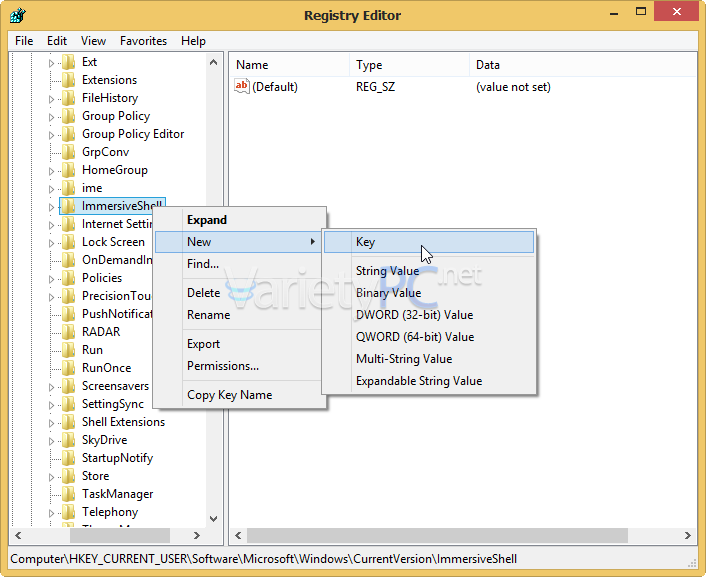
Task: Click the Ext folder icon
Action: (68, 62)
